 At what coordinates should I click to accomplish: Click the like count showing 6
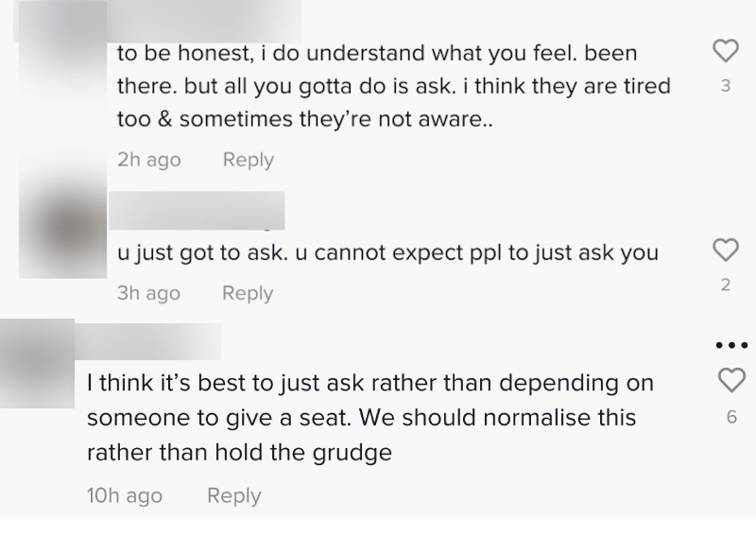(x=731, y=417)
